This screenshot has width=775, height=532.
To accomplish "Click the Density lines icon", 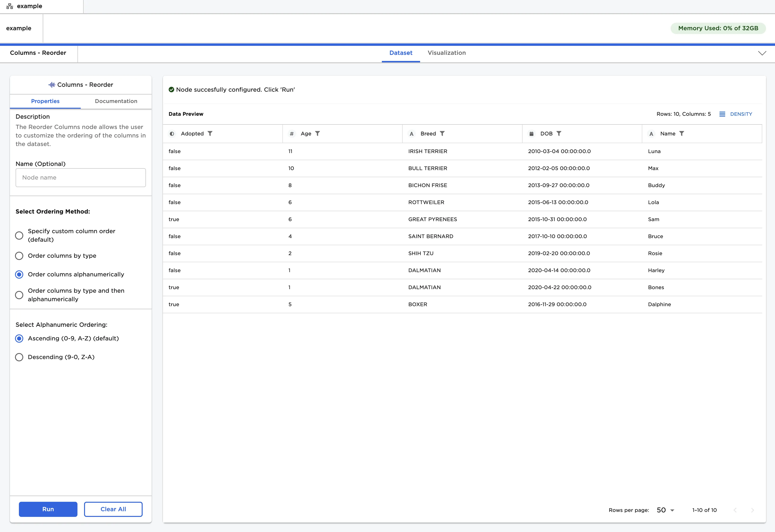I will (722, 114).
